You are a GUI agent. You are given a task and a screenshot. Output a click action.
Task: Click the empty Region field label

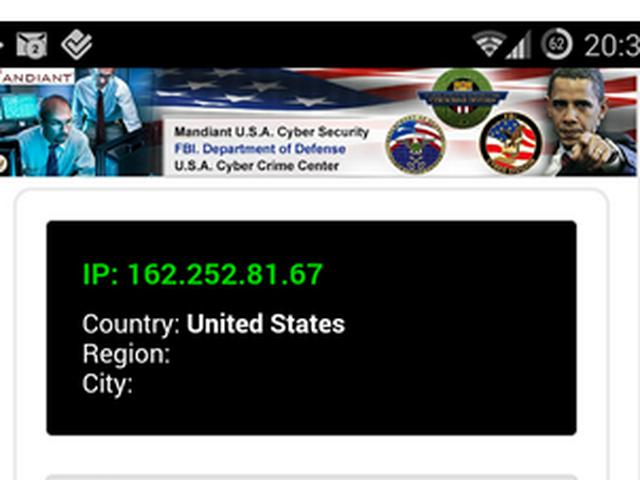[126, 354]
